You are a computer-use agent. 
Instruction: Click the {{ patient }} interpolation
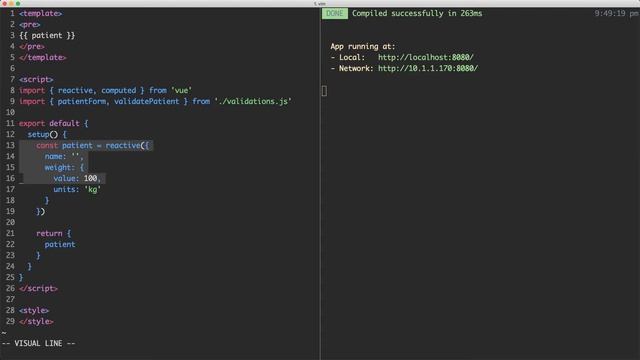[47, 36]
